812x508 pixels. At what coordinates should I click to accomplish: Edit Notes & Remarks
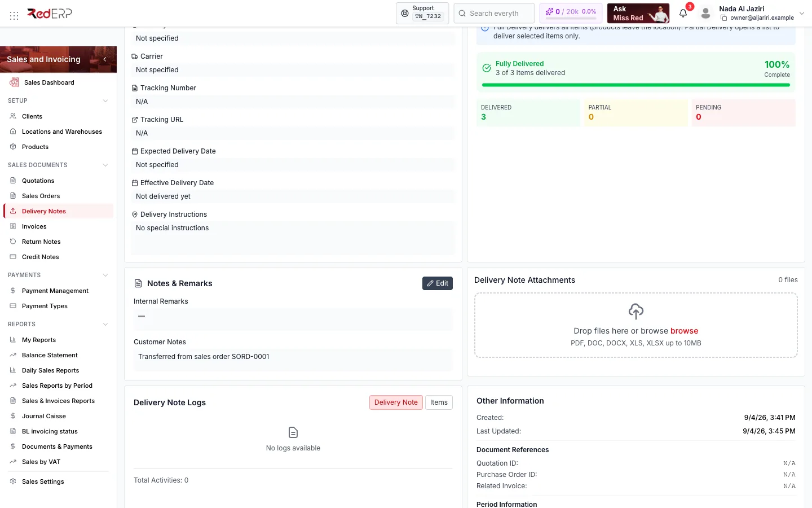[438, 283]
